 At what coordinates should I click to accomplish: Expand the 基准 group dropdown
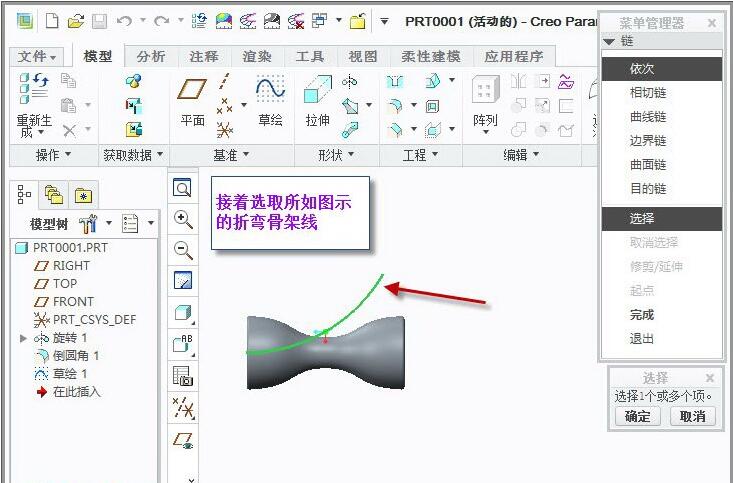[x=231, y=155]
